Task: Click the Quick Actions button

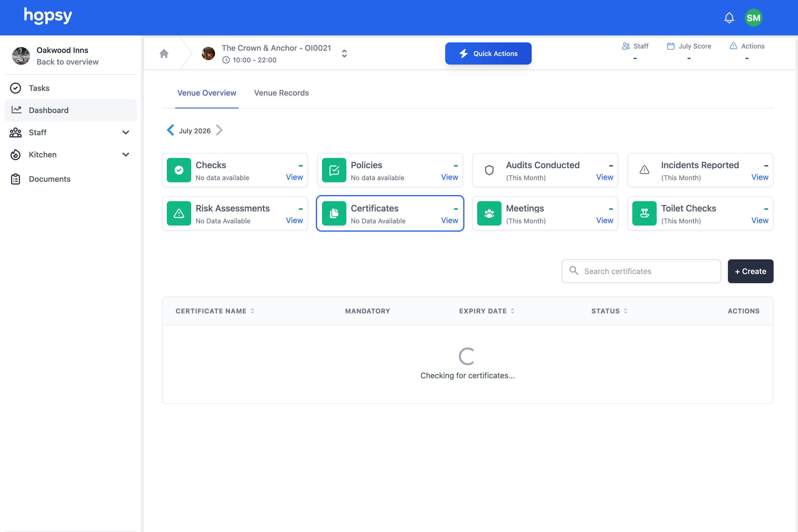Action: (x=488, y=53)
